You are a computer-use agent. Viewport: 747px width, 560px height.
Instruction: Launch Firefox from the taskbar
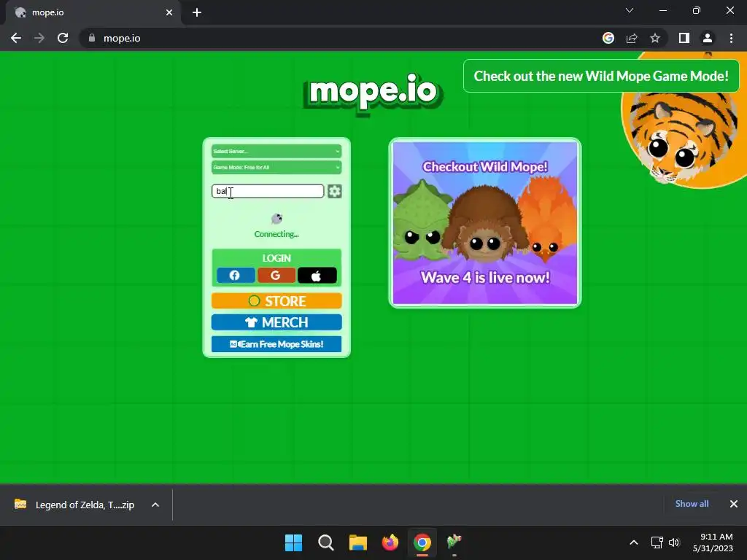click(x=390, y=542)
